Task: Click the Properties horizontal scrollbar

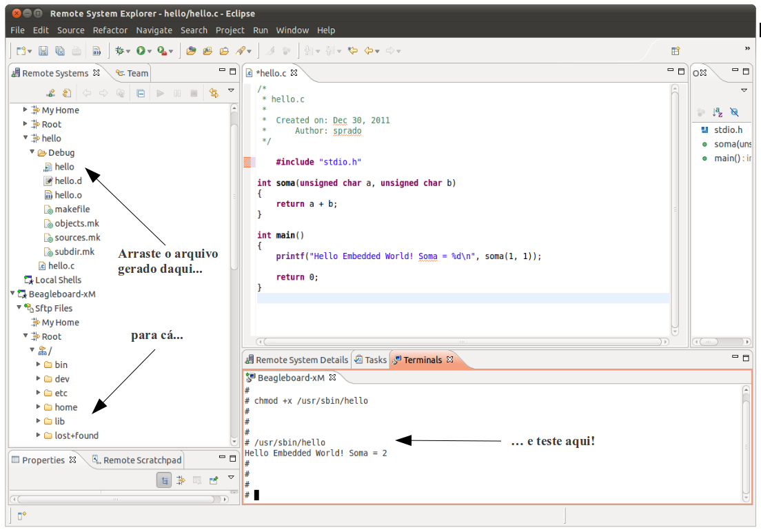Action: pyautogui.click(x=119, y=499)
